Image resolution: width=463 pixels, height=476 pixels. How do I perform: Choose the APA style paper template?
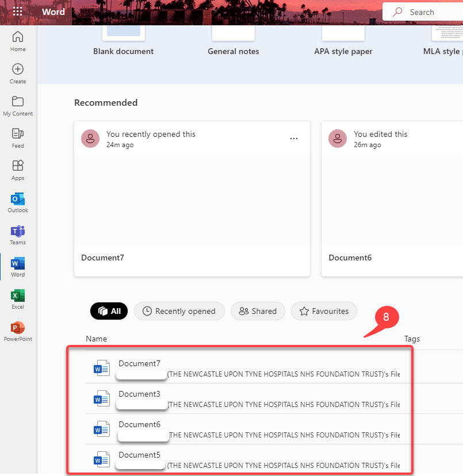pyautogui.click(x=343, y=41)
